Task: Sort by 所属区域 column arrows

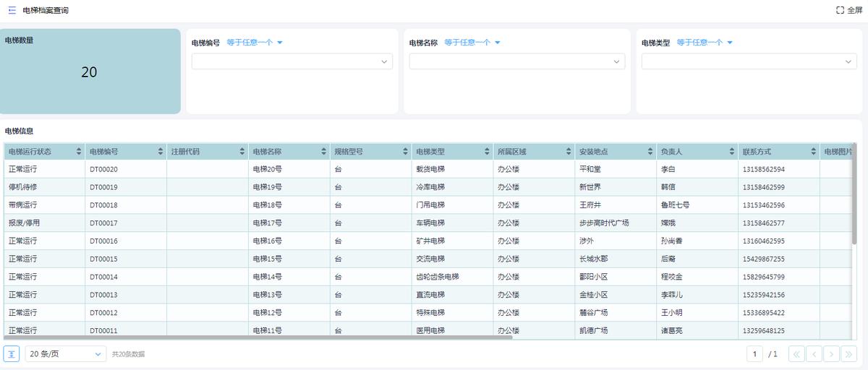Action: (x=569, y=152)
